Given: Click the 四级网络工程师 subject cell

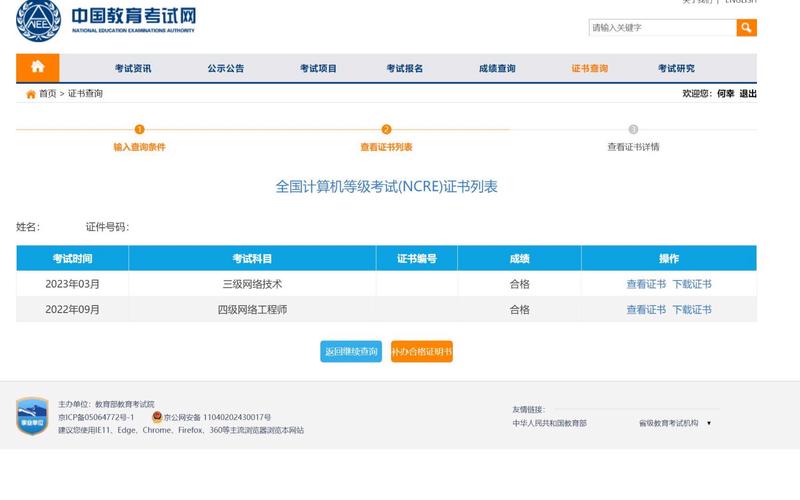Looking at the screenshot, I should point(252,310).
